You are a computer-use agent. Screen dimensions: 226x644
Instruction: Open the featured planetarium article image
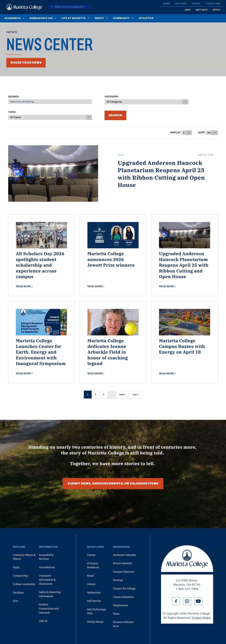(53, 174)
